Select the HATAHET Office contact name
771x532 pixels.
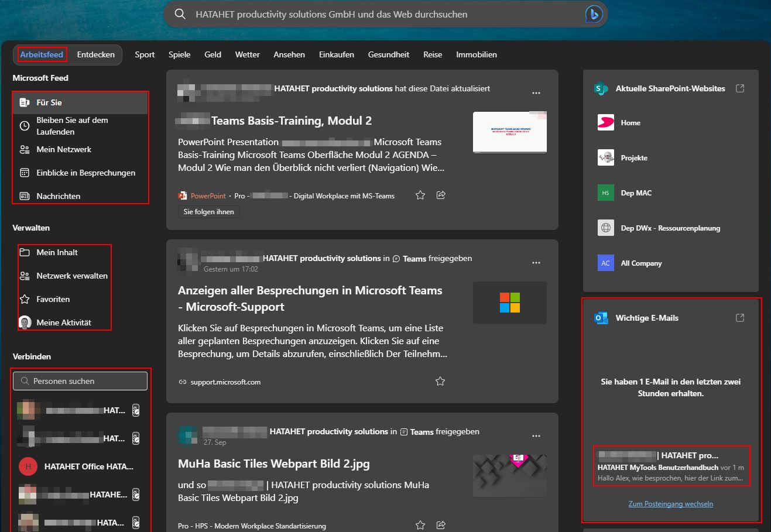coord(89,466)
